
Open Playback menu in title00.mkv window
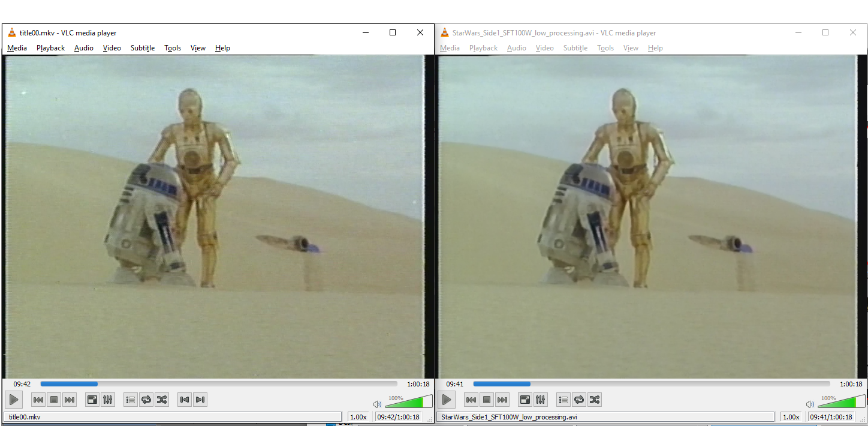(50, 48)
